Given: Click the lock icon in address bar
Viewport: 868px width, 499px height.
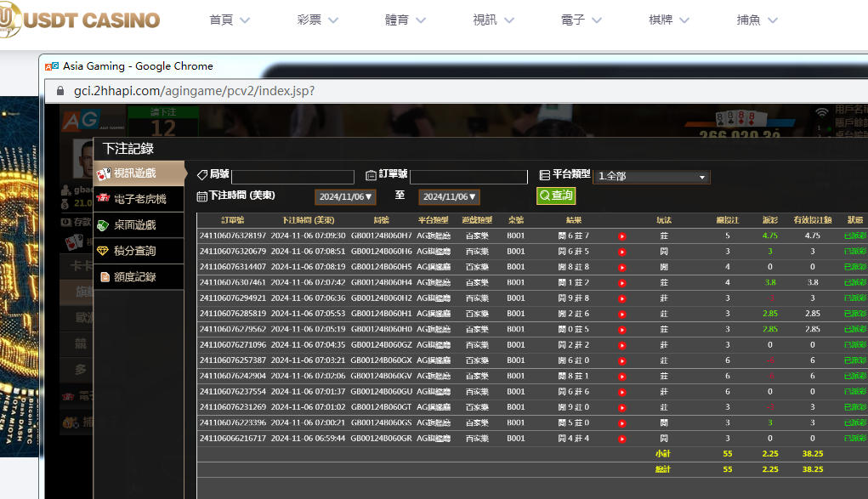Looking at the screenshot, I should 60,91.
